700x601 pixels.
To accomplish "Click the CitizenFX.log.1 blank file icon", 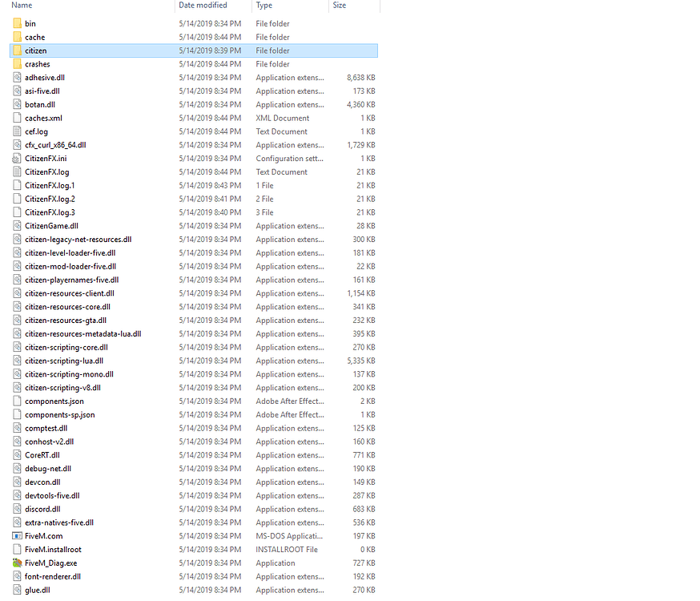I will [17, 185].
